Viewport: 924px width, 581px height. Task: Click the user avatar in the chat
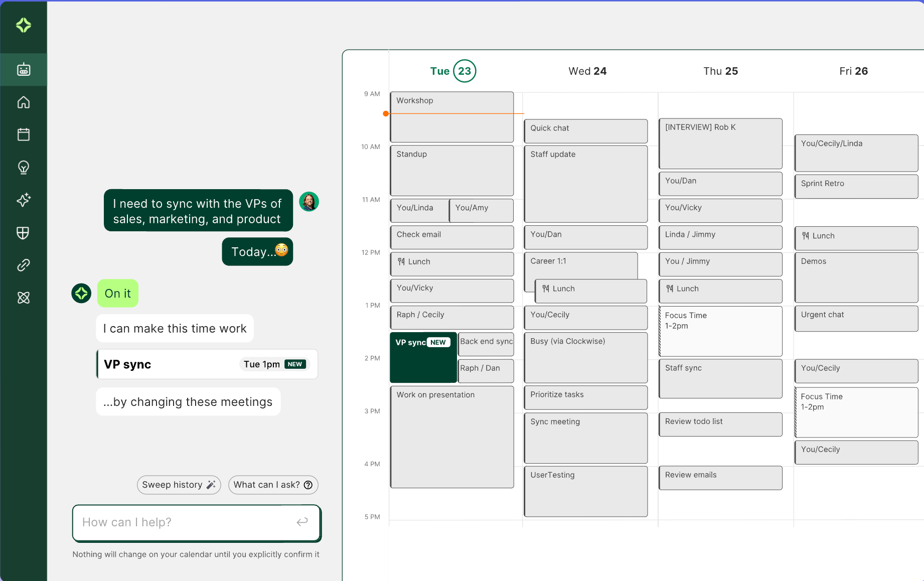(x=309, y=202)
